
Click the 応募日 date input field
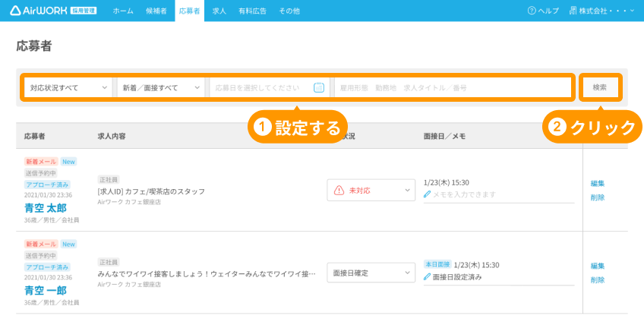pyautogui.click(x=270, y=87)
